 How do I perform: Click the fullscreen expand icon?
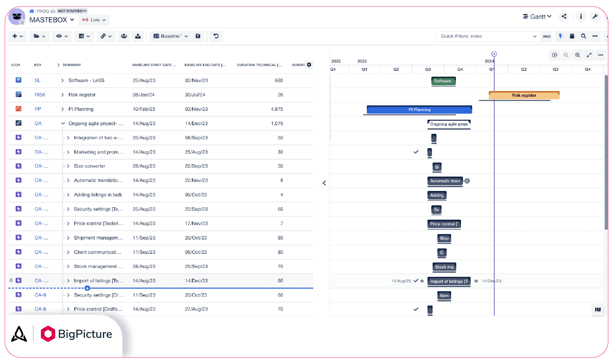589,55
